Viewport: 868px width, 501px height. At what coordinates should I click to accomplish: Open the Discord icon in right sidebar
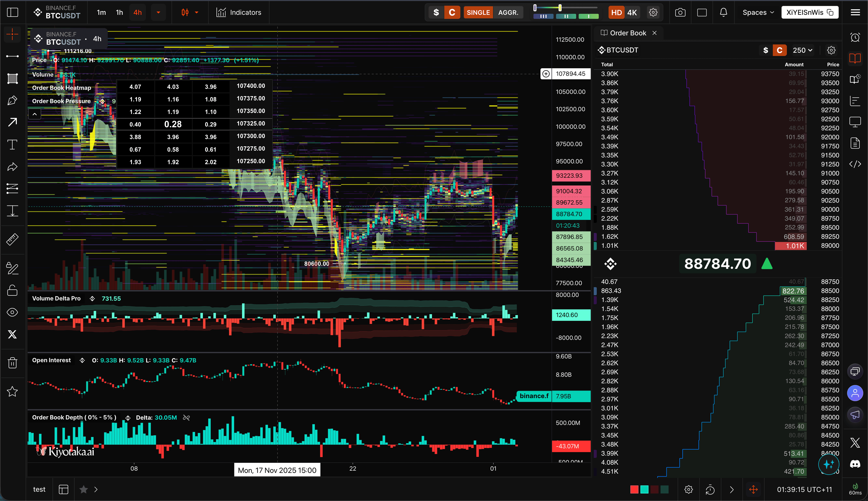(855, 464)
